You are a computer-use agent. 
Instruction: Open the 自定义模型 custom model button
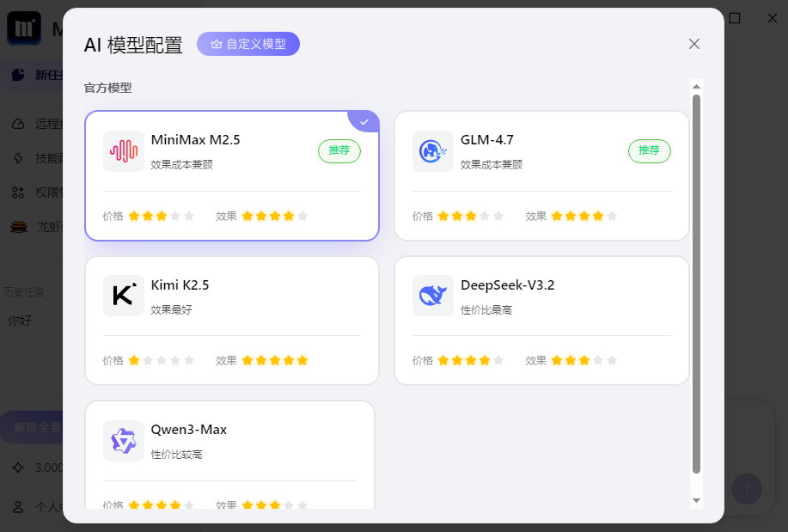248,44
